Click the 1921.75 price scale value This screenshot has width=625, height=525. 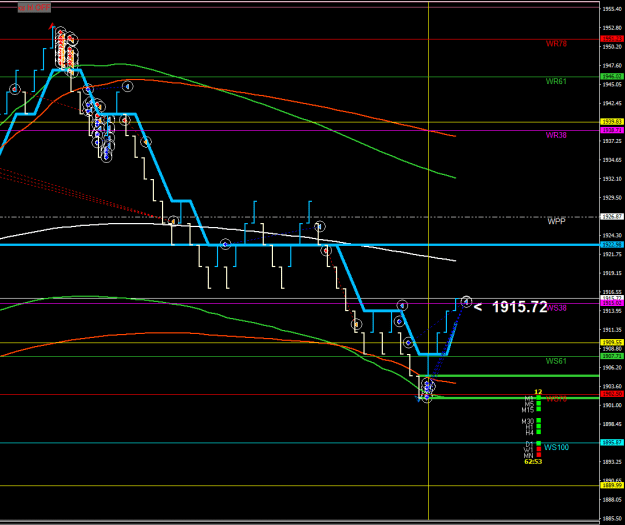612,254
